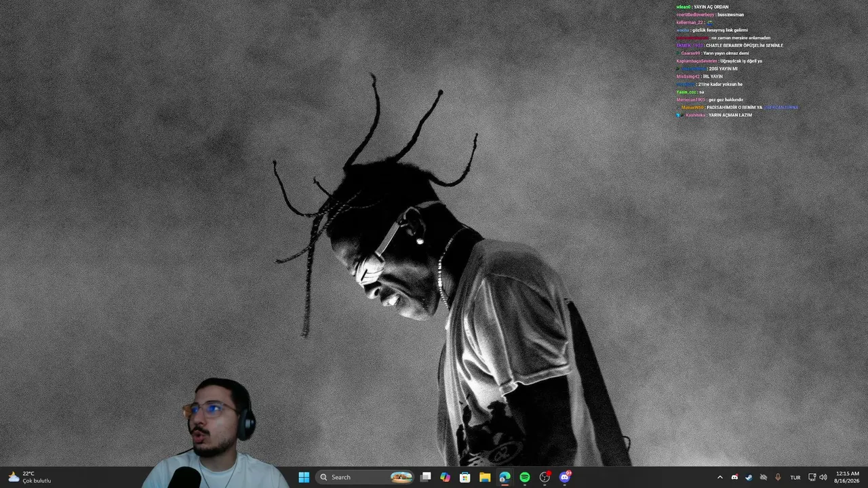Switch the TUR keyboard language indicator
Screen dimensions: 868x488
(x=795, y=477)
